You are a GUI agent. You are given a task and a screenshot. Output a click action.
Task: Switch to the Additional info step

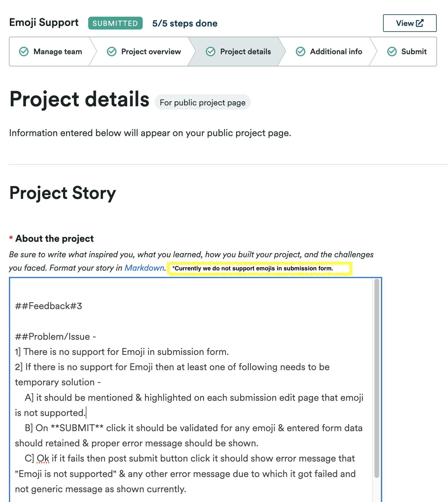(x=336, y=52)
